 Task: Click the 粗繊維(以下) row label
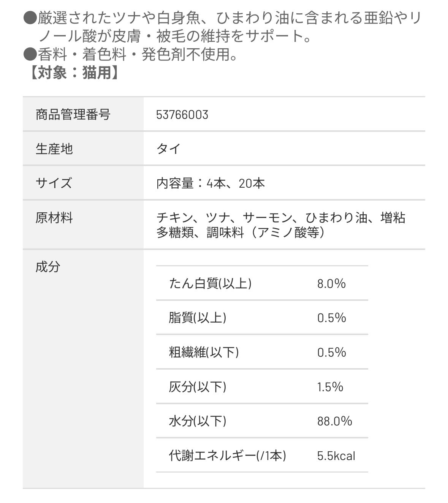pos(204,352)
